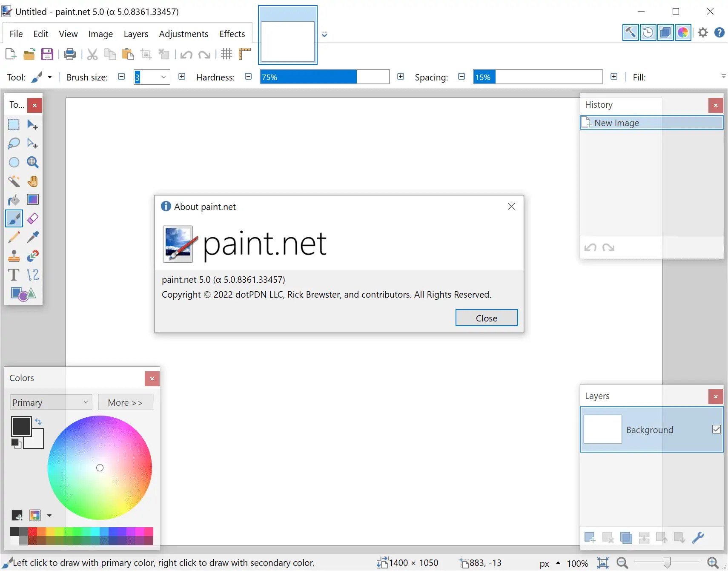
Task: Select the Paintbrush tool
Action: pyautogui.click(x=14, y=219)
